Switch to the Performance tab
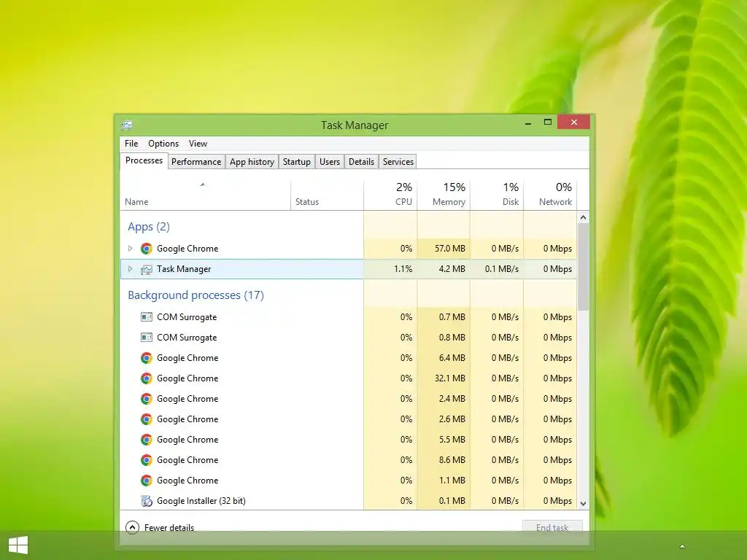Screen dimensions: 747x560 pos(196,162)
